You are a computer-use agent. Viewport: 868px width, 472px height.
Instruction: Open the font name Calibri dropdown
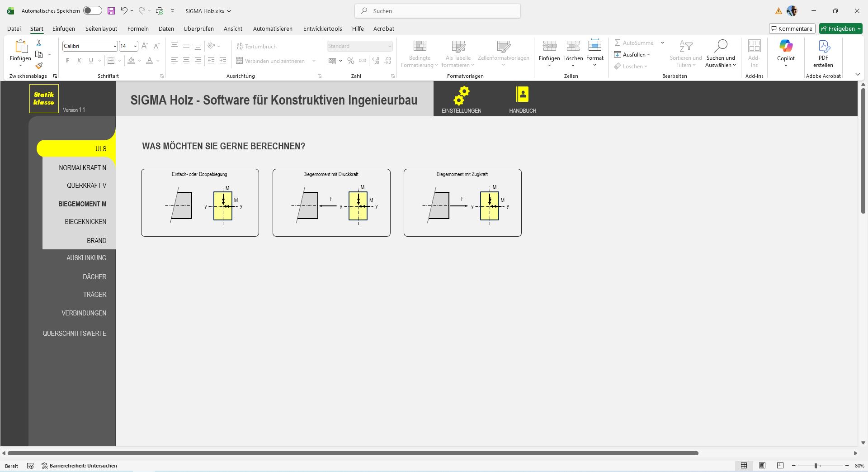tap(114, 46)
